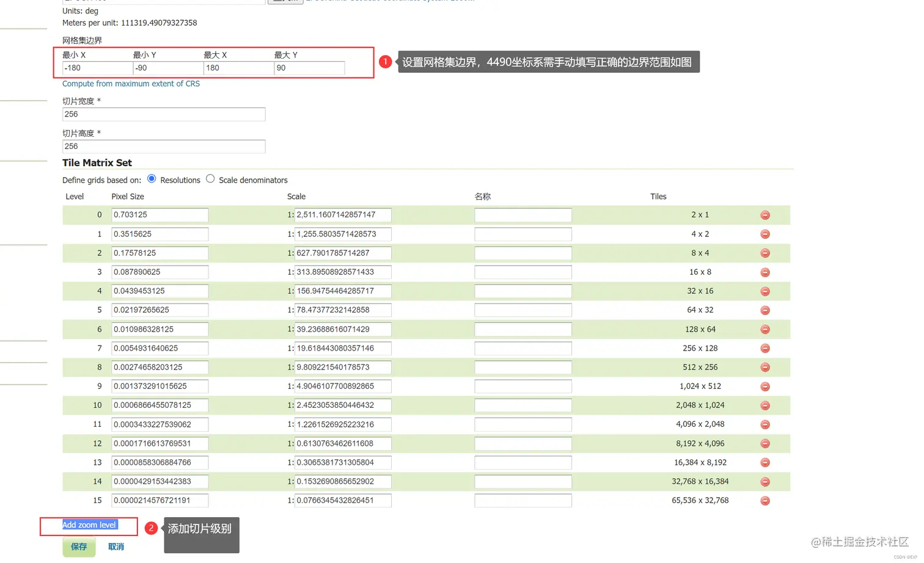Focus the 最小 X field showing -180

[97, 68]
